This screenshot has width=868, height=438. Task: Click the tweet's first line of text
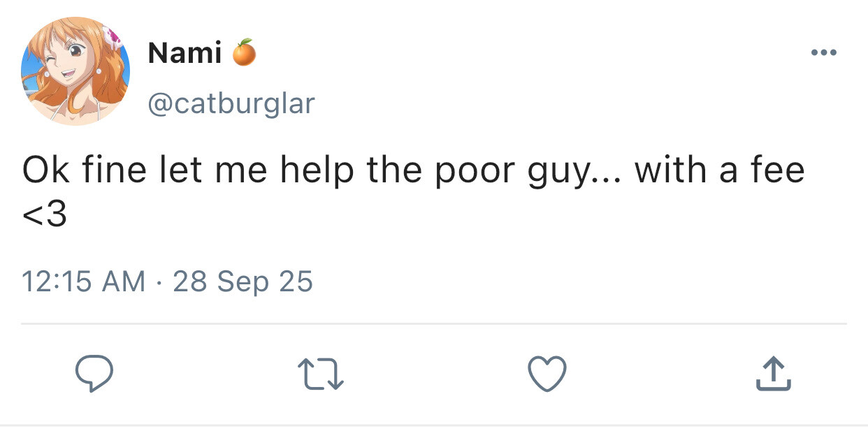coord(412,171)
